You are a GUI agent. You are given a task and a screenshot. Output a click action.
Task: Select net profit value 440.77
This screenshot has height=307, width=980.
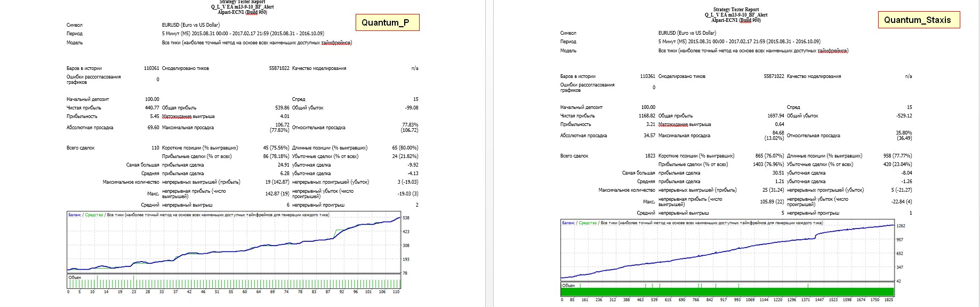pos(152,108)
